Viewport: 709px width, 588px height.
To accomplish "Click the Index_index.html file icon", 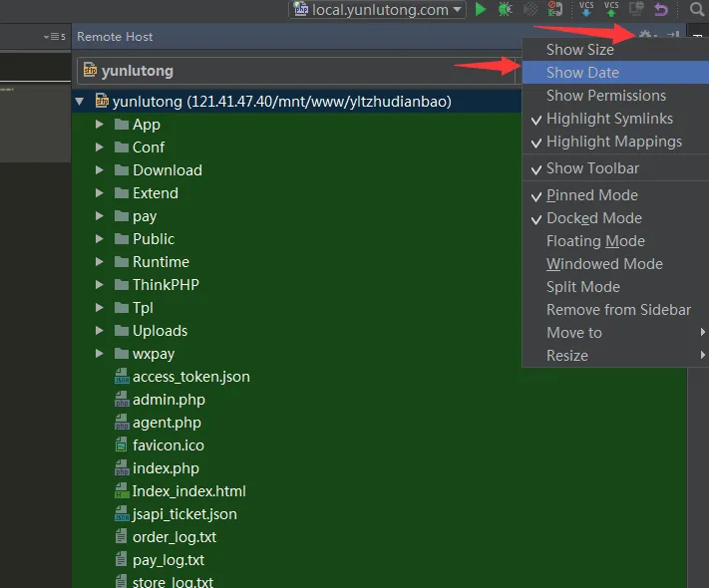I will (x=122, y=490).
